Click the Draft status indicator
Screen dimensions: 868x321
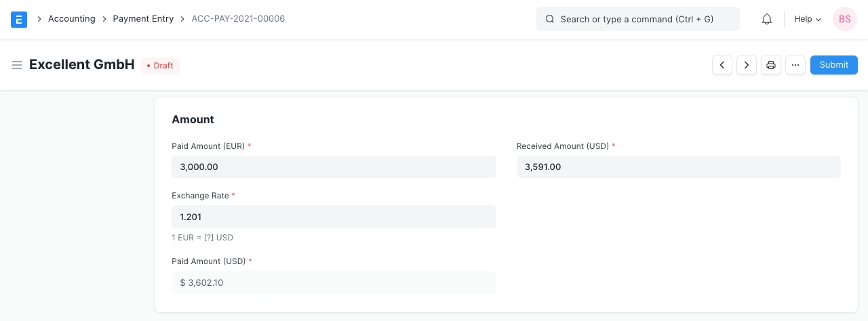click(161, 66)
